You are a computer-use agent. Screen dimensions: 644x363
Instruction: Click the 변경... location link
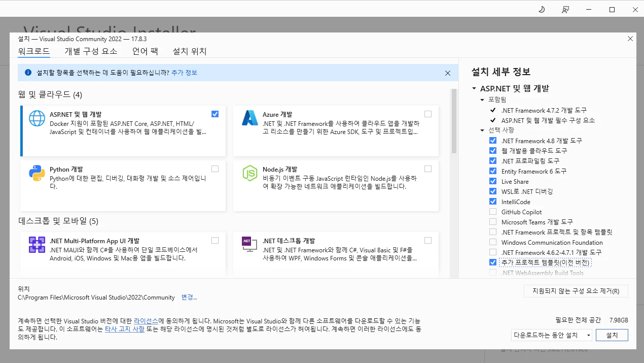tap(189, 297)
